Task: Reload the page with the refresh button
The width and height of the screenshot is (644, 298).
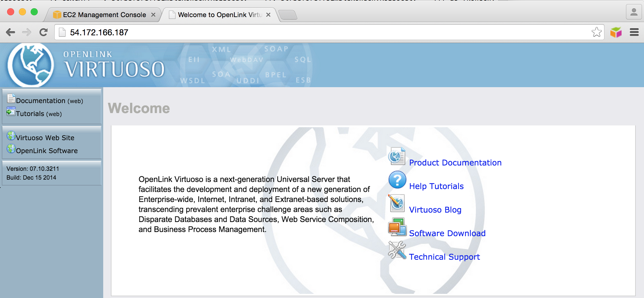Action: (x=44, y=32)
